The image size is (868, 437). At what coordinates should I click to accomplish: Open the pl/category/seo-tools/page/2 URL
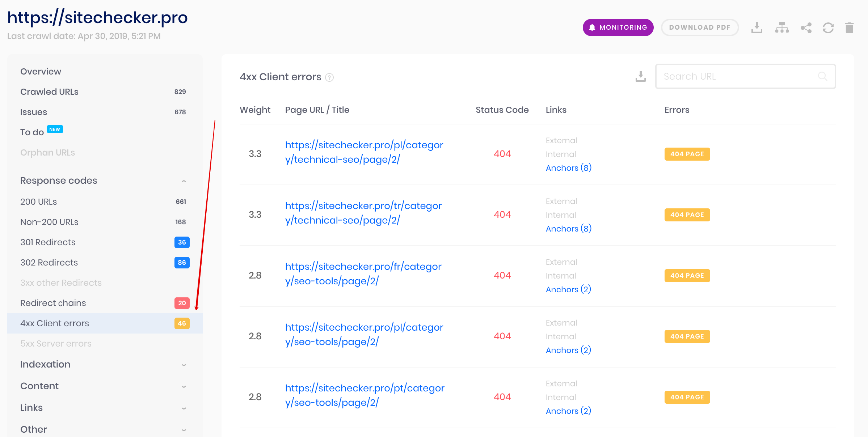(x=364, y=335)
